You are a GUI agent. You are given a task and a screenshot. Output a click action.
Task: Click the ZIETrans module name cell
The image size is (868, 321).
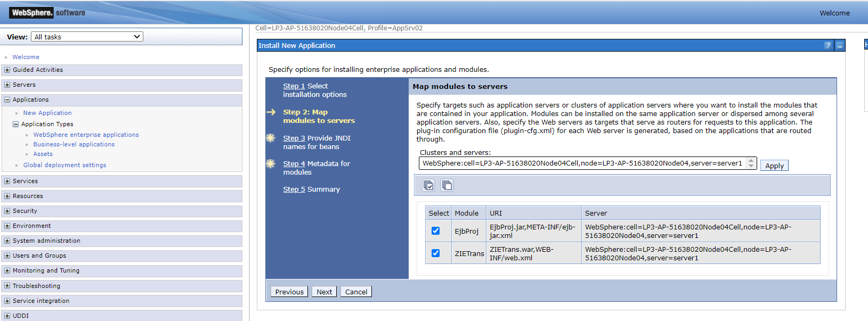pos(469,253)
